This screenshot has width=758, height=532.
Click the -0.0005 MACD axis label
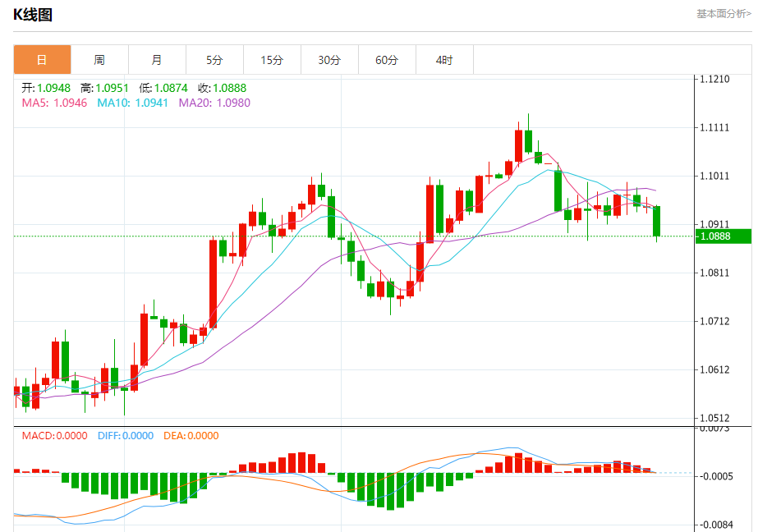tap(716, 476)
